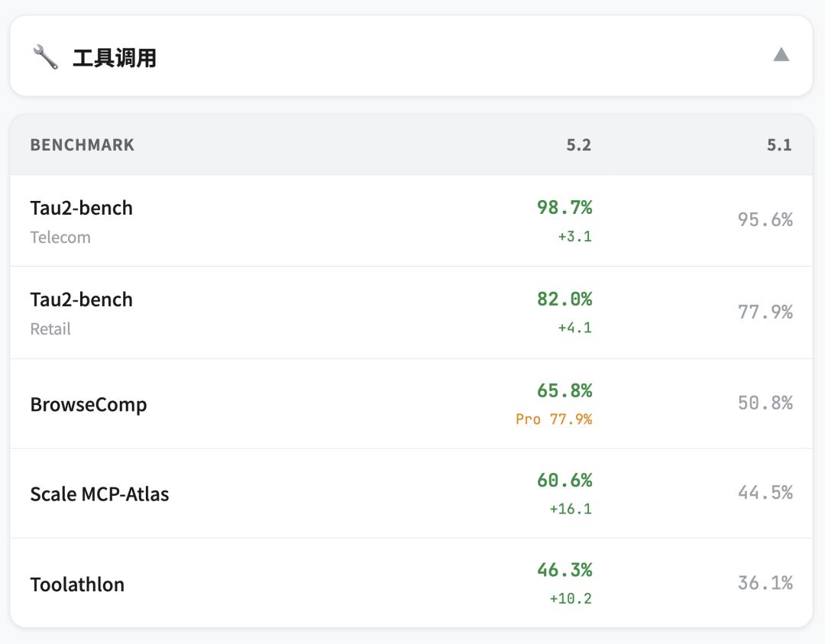The width and height of the screenshot is (825, 644).
Task: Click the 82.0% score for Retail
Action: [565, 299]
